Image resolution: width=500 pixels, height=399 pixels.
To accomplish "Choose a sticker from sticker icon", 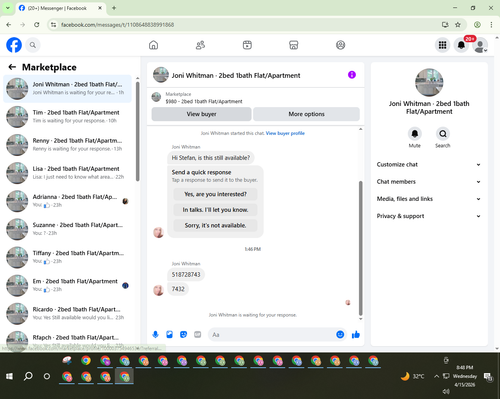I will pos(183,334).
